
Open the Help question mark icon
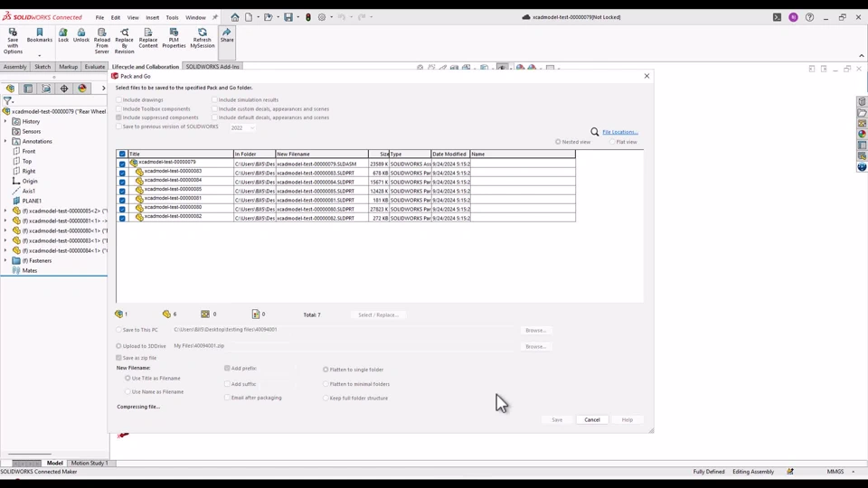point(809,17)
